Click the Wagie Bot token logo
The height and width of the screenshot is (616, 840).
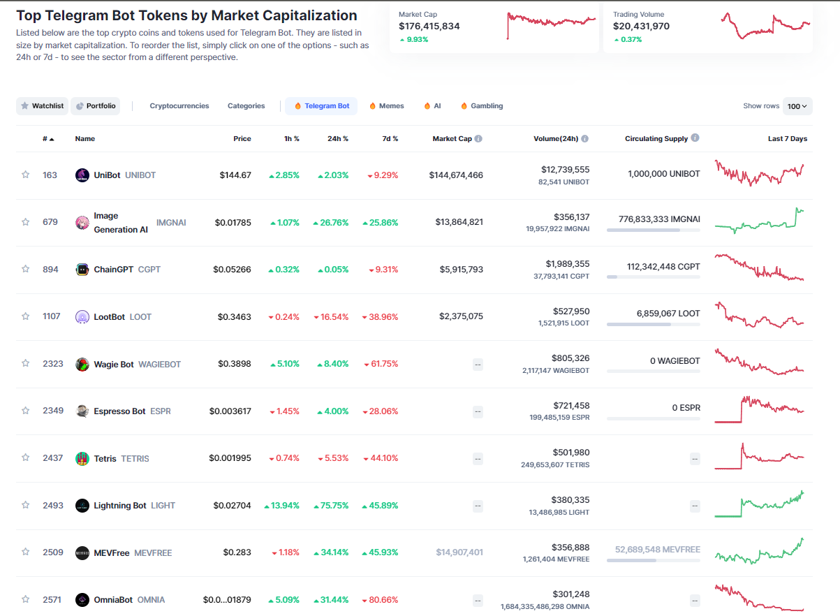82,364
